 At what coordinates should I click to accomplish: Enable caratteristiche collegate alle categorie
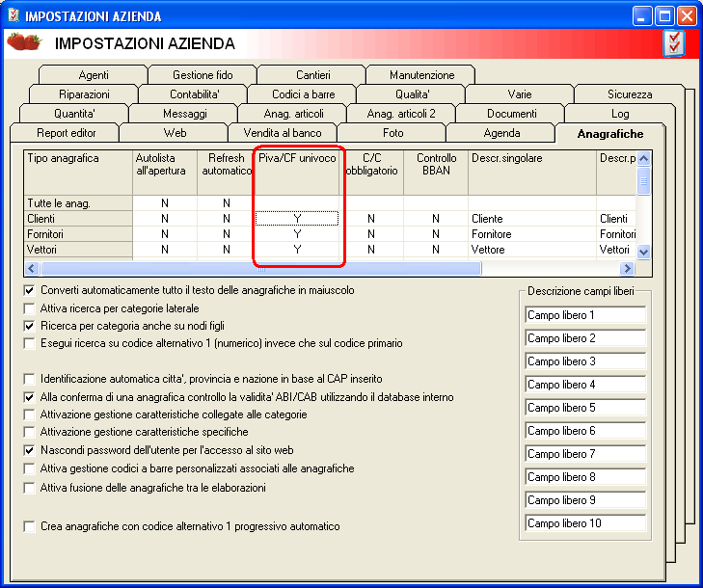click(x=29, y=414)
